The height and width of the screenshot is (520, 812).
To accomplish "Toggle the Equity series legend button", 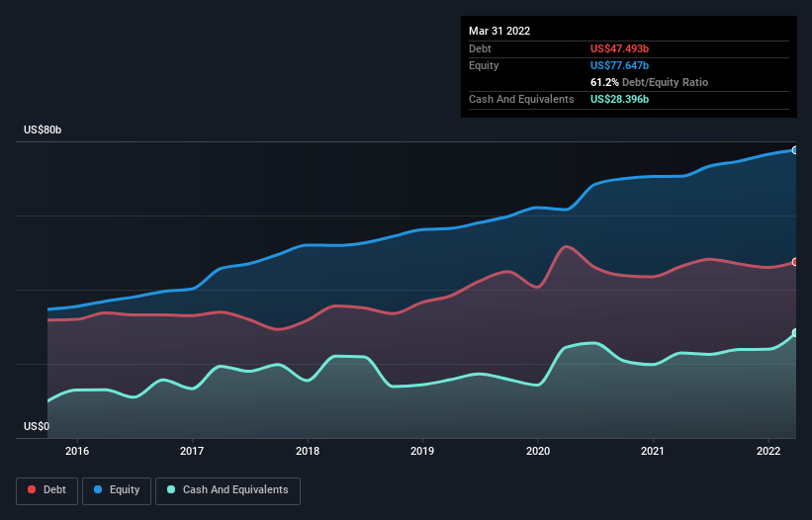I will 117,490.
